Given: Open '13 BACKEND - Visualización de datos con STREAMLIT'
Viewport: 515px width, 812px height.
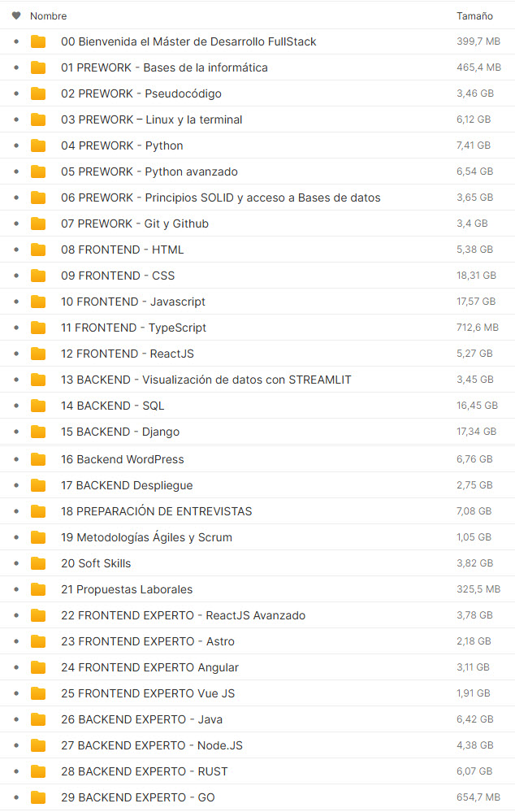Looking at the screenshot, I should coord(206,380).
